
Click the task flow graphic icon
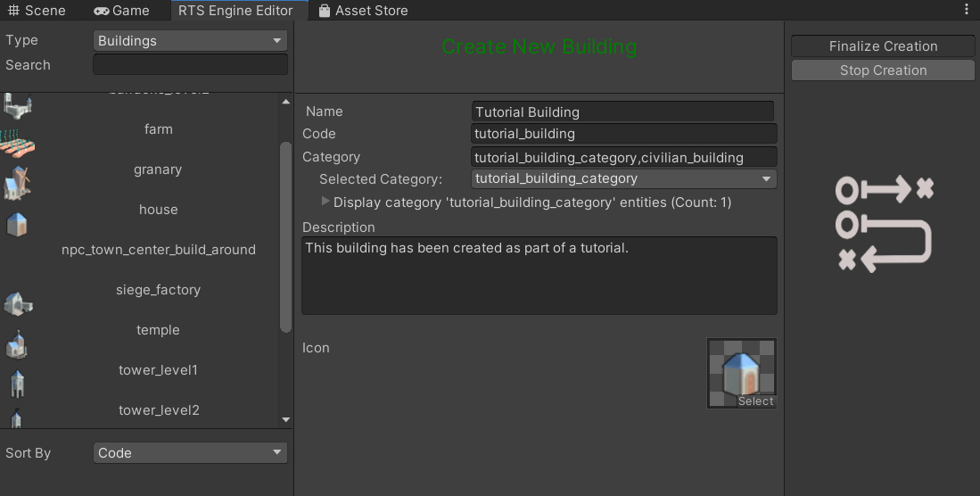click(x=884, y=224)
